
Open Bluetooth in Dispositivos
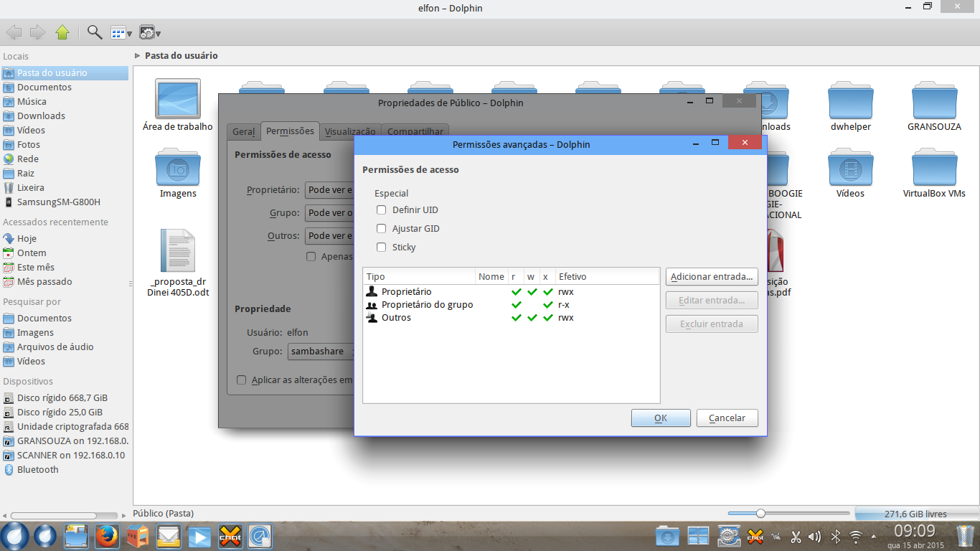(x=38, y=469)
